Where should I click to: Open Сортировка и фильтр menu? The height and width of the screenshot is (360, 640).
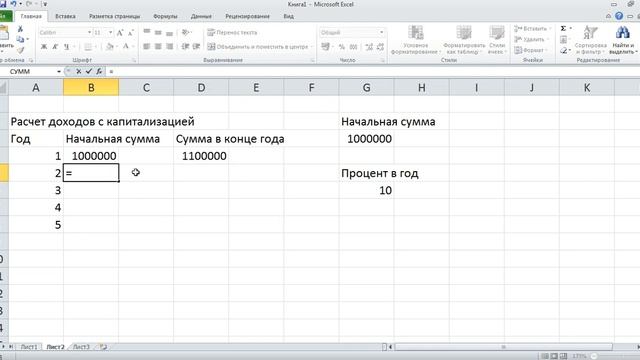(x=591, y=39)
